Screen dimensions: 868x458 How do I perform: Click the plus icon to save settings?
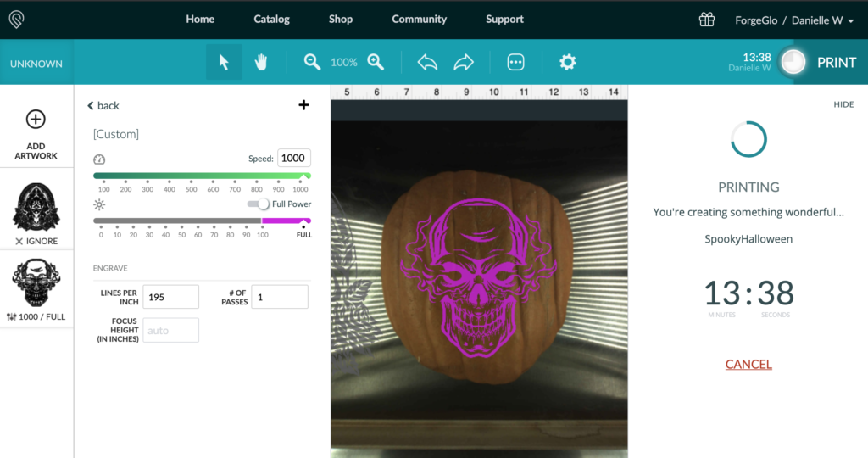pyautogui.click(x=303, y=104)
